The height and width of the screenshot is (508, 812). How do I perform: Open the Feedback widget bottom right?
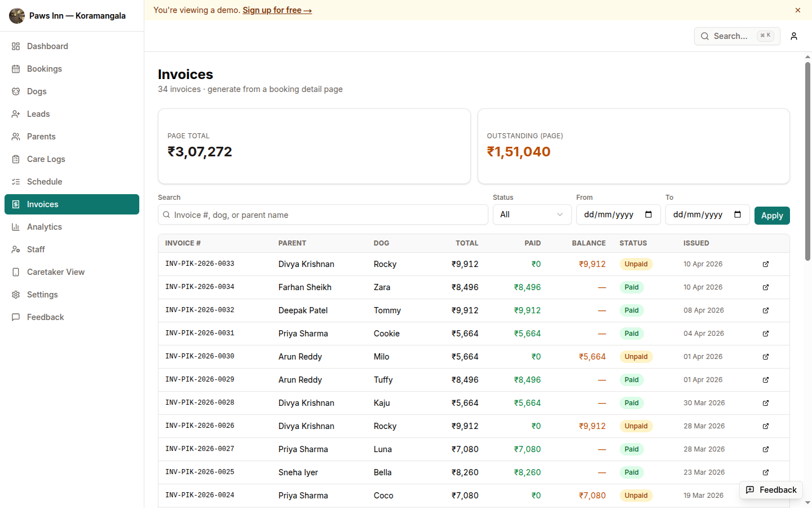tap(771, 490)
